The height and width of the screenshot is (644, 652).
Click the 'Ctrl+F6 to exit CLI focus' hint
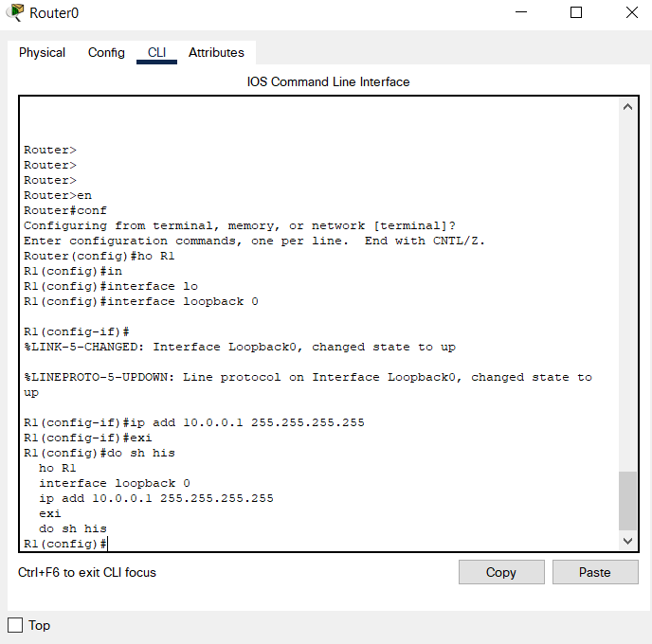tap(87, 572)
